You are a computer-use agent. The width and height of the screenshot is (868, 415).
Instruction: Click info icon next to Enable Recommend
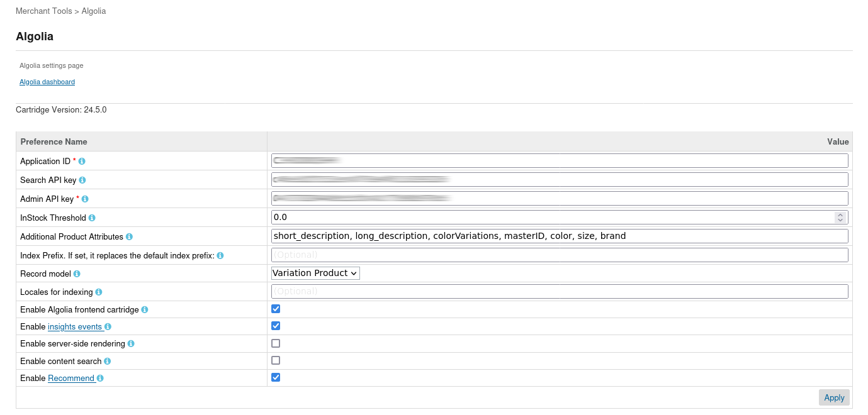coord(100,379)
